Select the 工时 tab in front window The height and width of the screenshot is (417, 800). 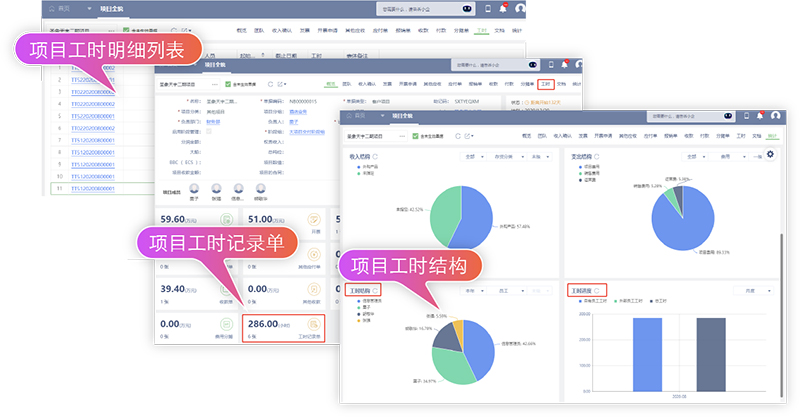741,136
